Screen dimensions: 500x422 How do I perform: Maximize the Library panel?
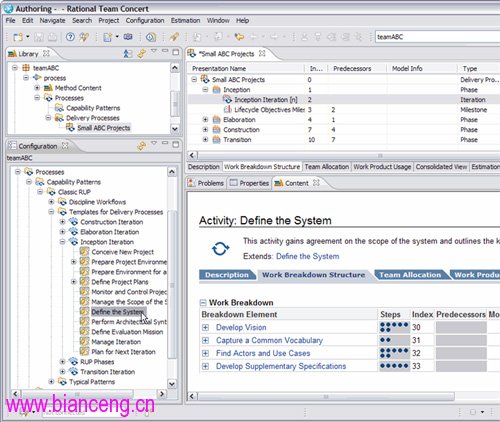point(176,52)
